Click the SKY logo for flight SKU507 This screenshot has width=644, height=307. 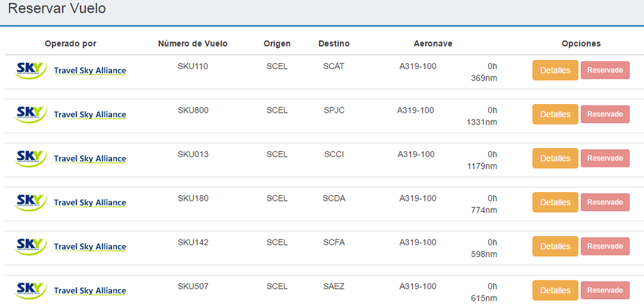click(30, 290)
